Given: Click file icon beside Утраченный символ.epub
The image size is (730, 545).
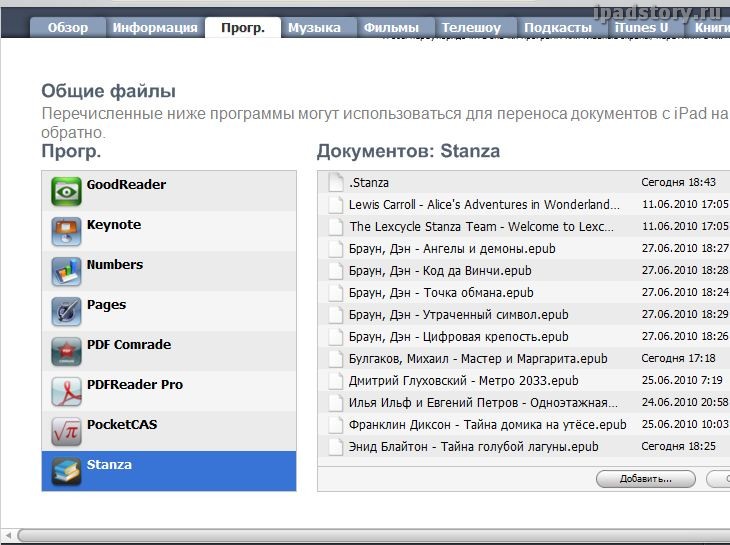Looking at the screenshot, I should (336, 315).
